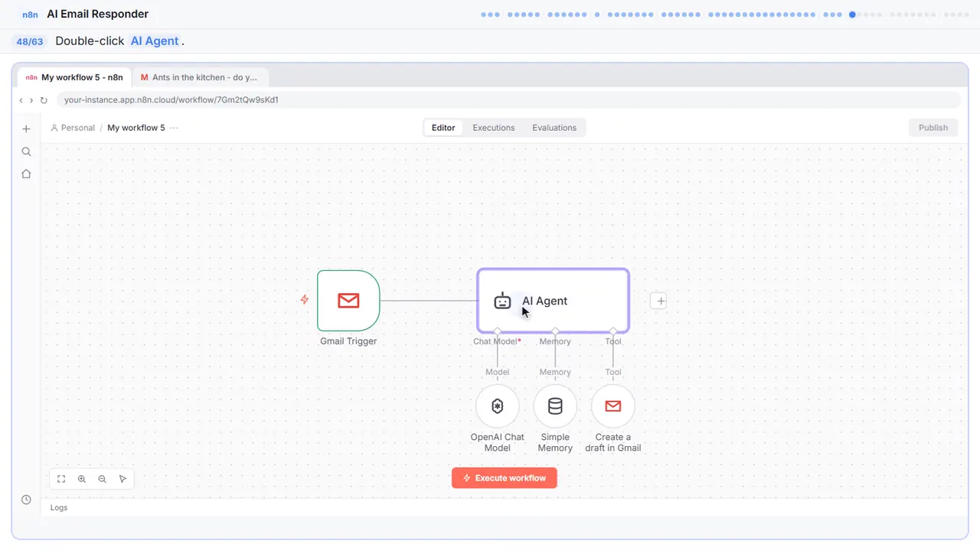Click the My workflow 5 breadcrumb name
Viewport: 980px width, 551px height.
[136, 128]
